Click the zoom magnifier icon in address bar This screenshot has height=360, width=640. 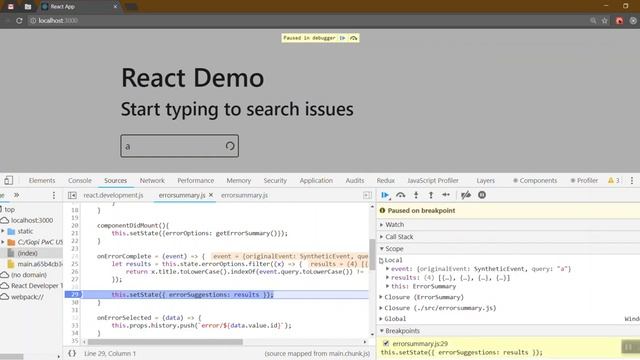[593, 20]
